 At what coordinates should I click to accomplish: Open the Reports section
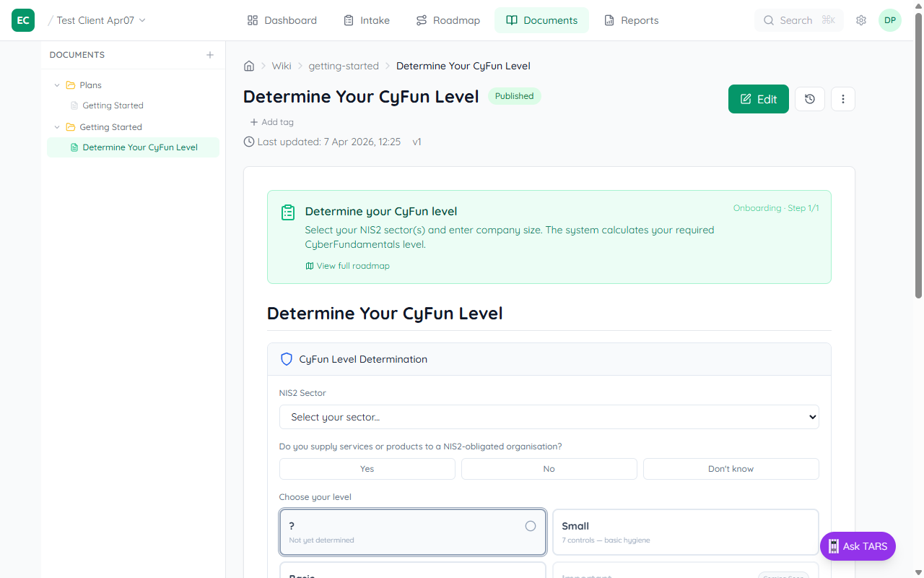click(x=631, y=20)
